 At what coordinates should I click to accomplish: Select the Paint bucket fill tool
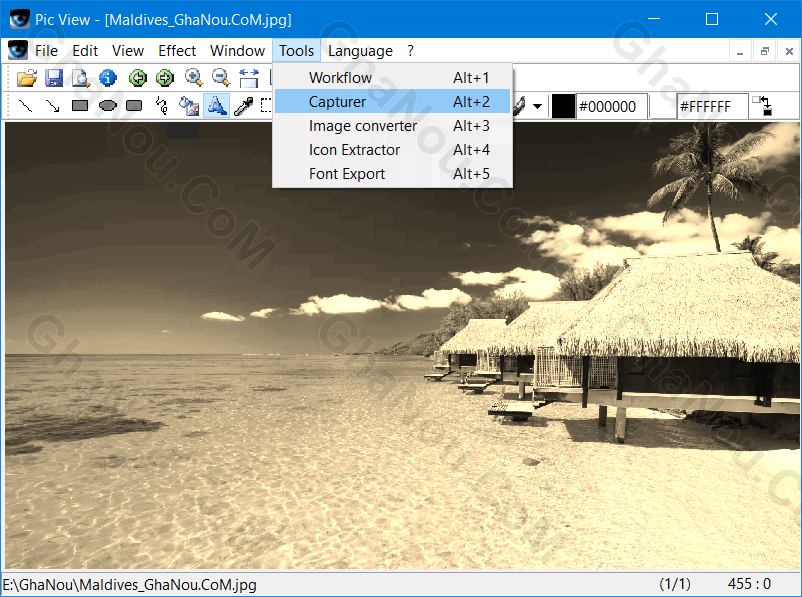pos(189,106)
